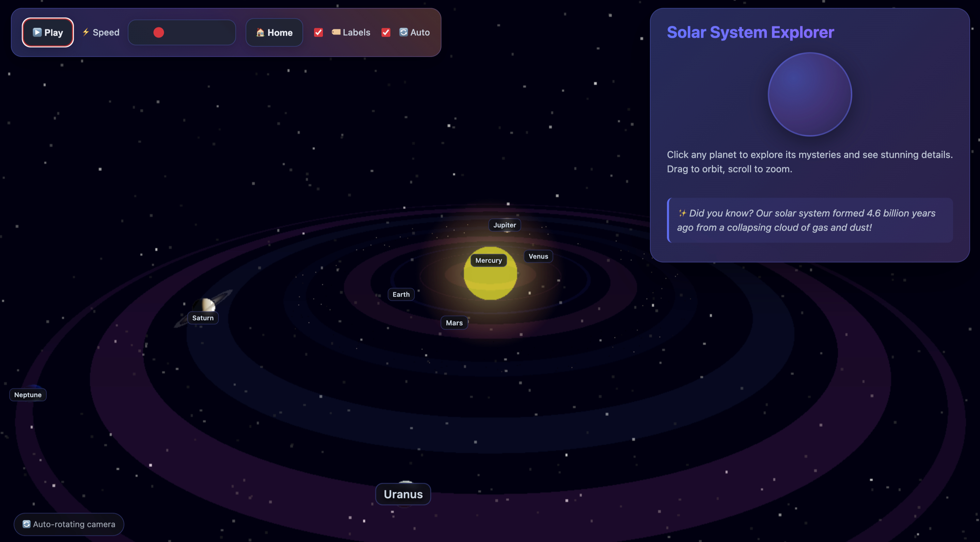Viewport: 980px width, 542px height.
Task: Click the Play triangle icon
Action: point(37,32)
